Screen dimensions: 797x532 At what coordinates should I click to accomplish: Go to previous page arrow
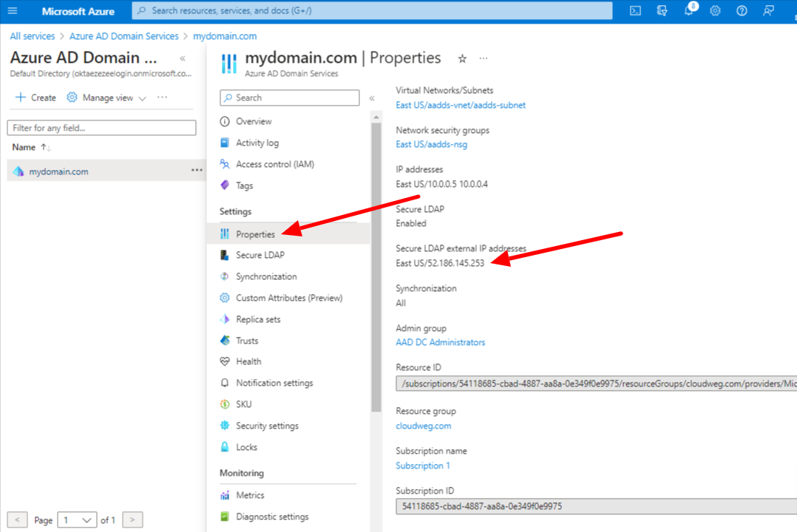17,519
